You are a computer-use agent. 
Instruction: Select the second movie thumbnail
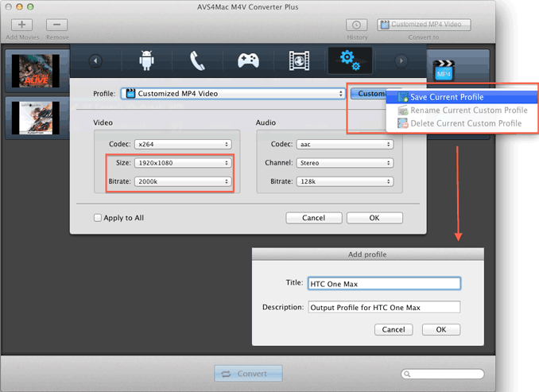click(x=36, y=118)
